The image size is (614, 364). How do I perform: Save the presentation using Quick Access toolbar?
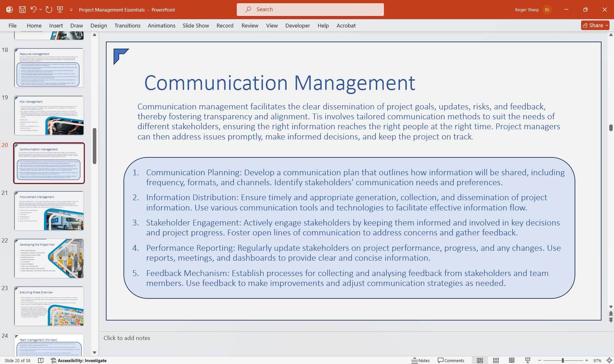point(22,9)
